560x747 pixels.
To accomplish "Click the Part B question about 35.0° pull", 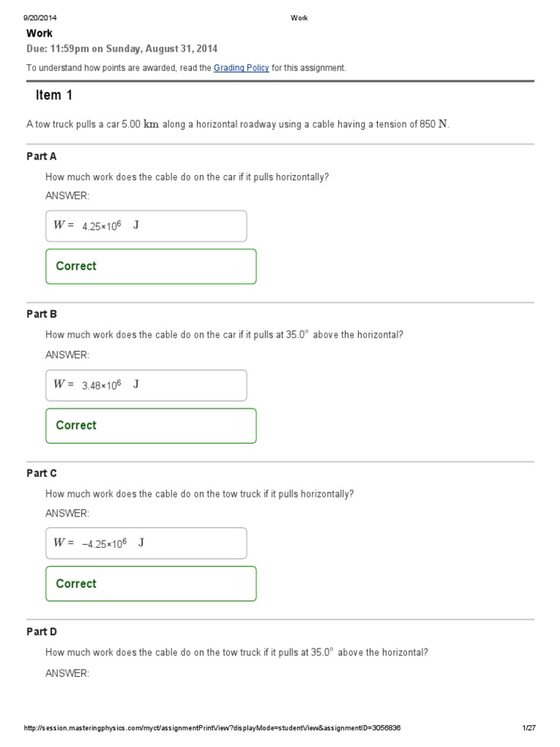I will 224,335.
